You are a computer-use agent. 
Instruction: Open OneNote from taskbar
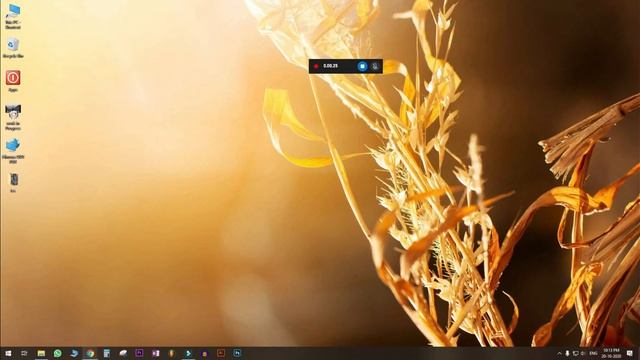coord(156,353)
